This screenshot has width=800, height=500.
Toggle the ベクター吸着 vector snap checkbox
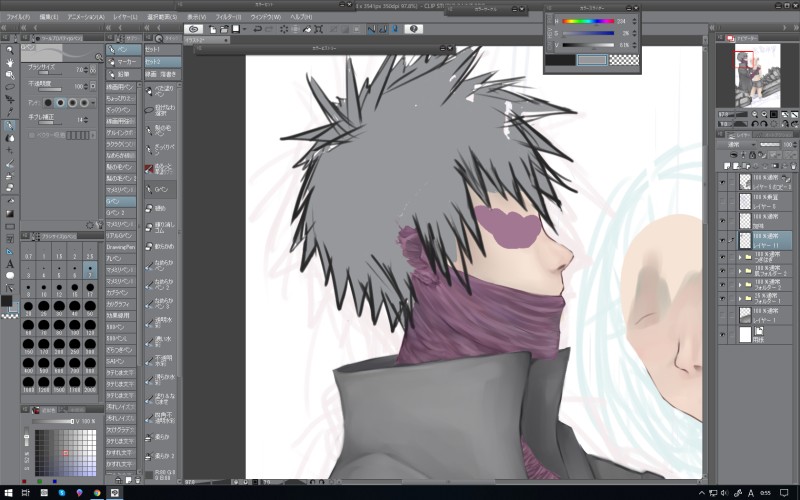click(x=32, y=135)
